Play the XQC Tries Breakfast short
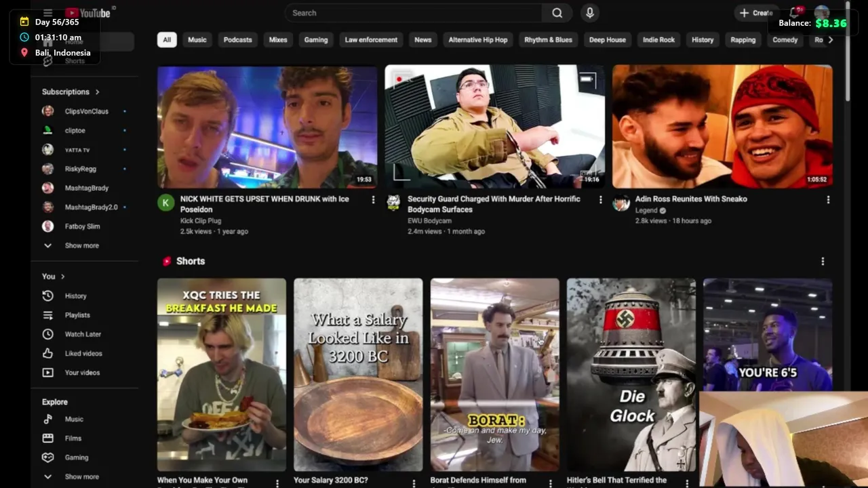The image size is (868, 488). [222, 375]
